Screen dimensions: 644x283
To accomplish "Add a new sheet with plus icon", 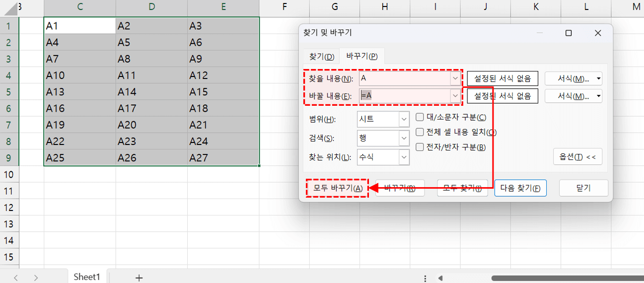I will point(139,278).
